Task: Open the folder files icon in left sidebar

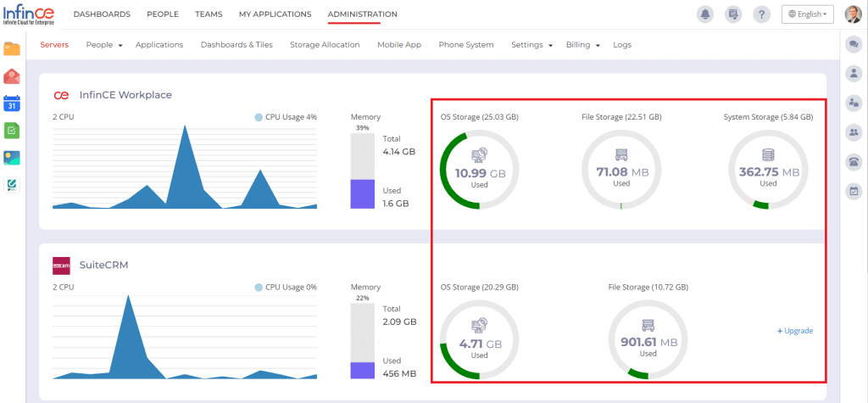Action: coord(12,48)
